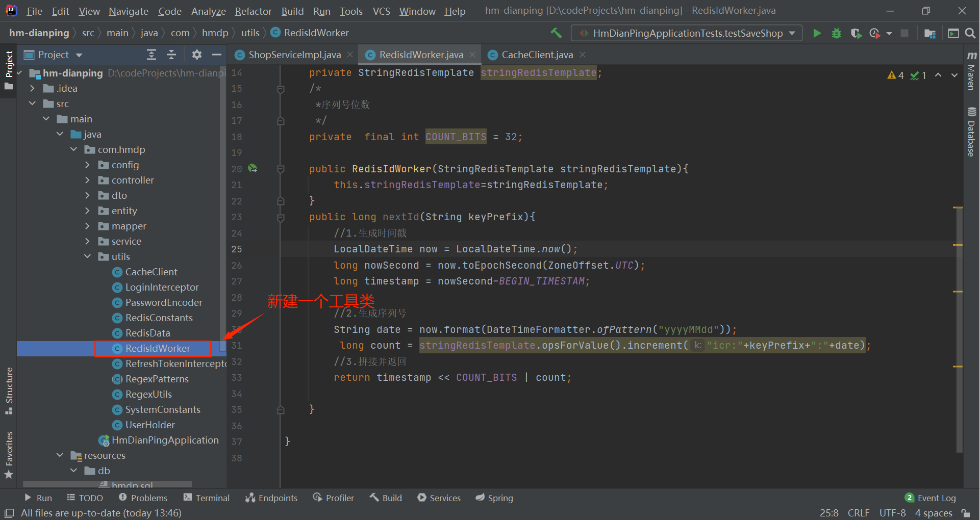Click the 25:8 cursor position indicator
This screenshot has height=520, width=980.
829,513
